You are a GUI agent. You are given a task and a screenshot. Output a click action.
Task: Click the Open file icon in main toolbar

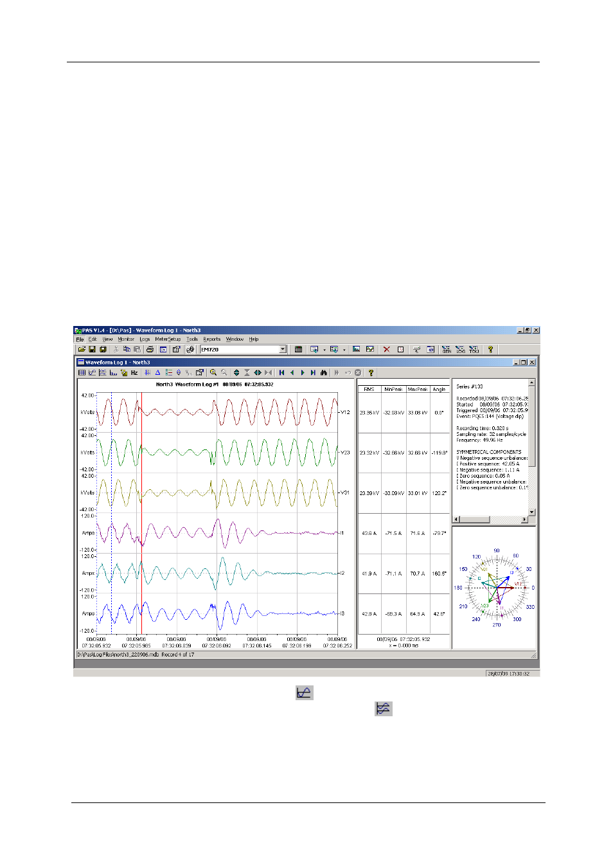coord(82,349)
